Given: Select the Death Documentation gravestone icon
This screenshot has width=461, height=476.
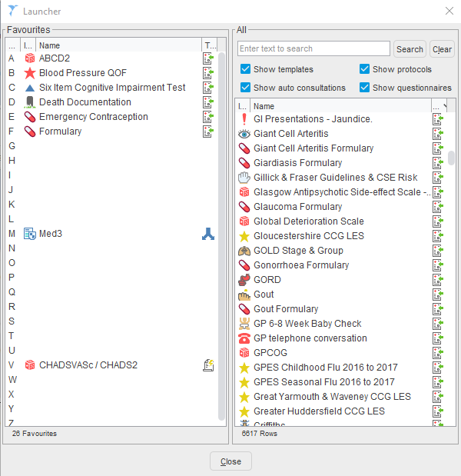Looking at the screenshot, I should click(x=30, y=102).
